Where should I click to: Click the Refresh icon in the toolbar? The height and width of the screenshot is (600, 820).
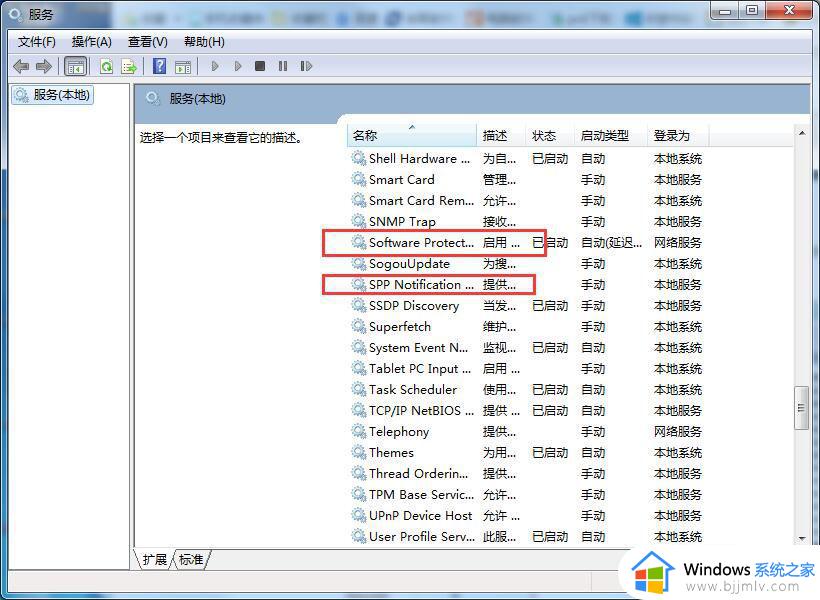pos(106,66)
